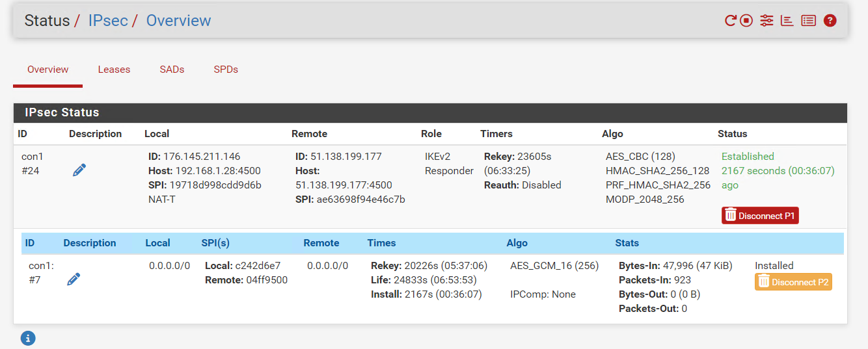Click Life: 24833s (06:53:53) value
This screenshot has height=349, width=868.
(x=424, y=280)
